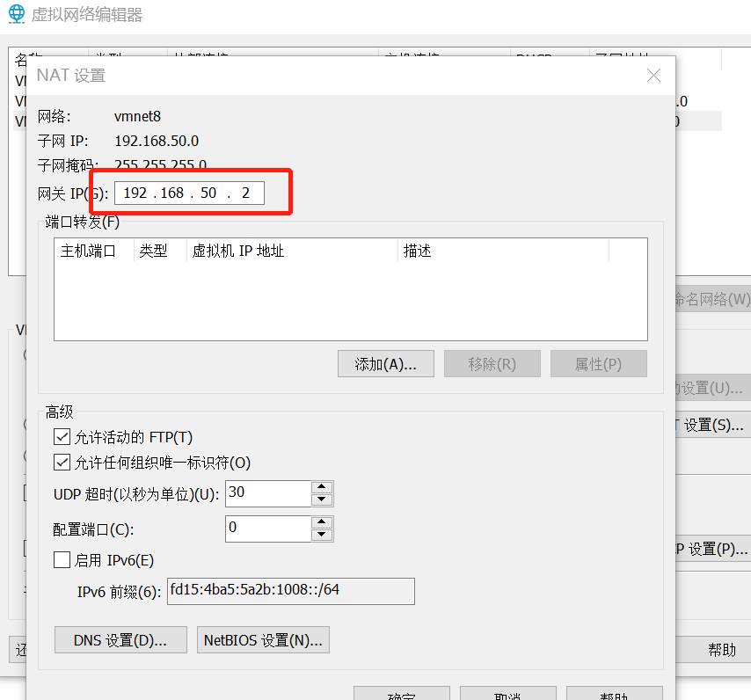Decrease UDP 超时 with down arrow
751x700 pixels.
(x=322, y=499)
